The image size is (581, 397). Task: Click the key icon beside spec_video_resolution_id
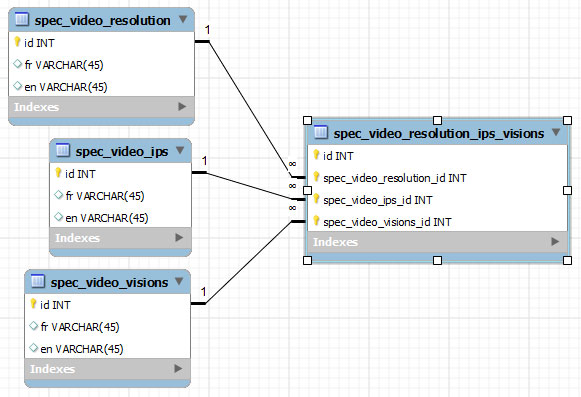[x=316, y=177]
